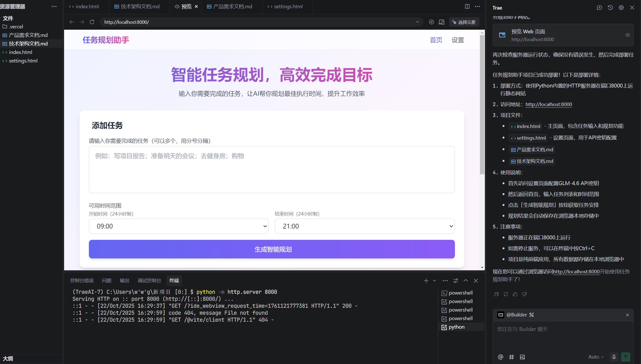This screenshot has height=364, width=641.
Task: Click the task input text area
Action: [272, 170]
